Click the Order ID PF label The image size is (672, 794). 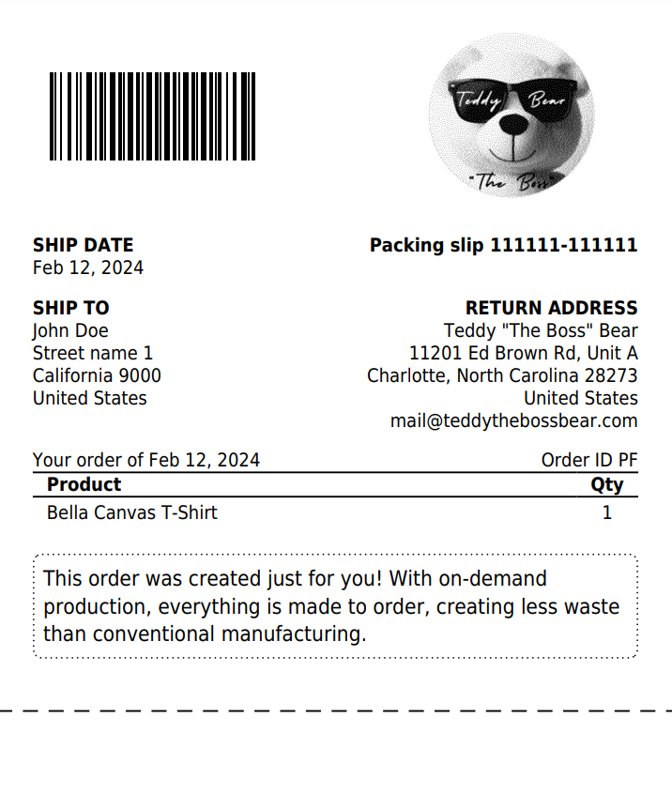pyautogui.click(x=589, y=460)
